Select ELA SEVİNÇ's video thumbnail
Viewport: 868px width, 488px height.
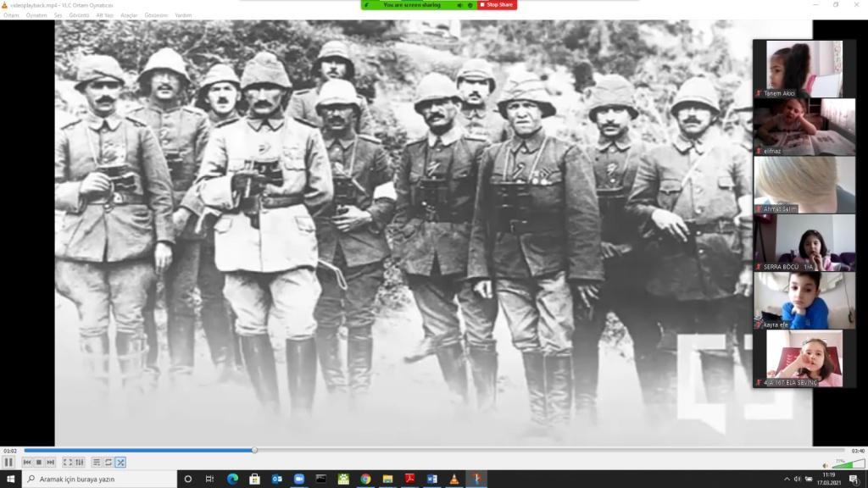click(x=804, y=358)
